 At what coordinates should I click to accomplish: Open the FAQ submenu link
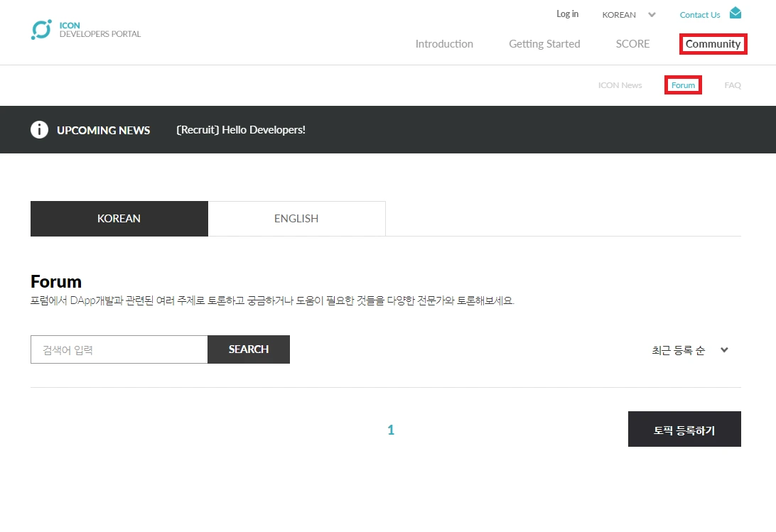733,85
